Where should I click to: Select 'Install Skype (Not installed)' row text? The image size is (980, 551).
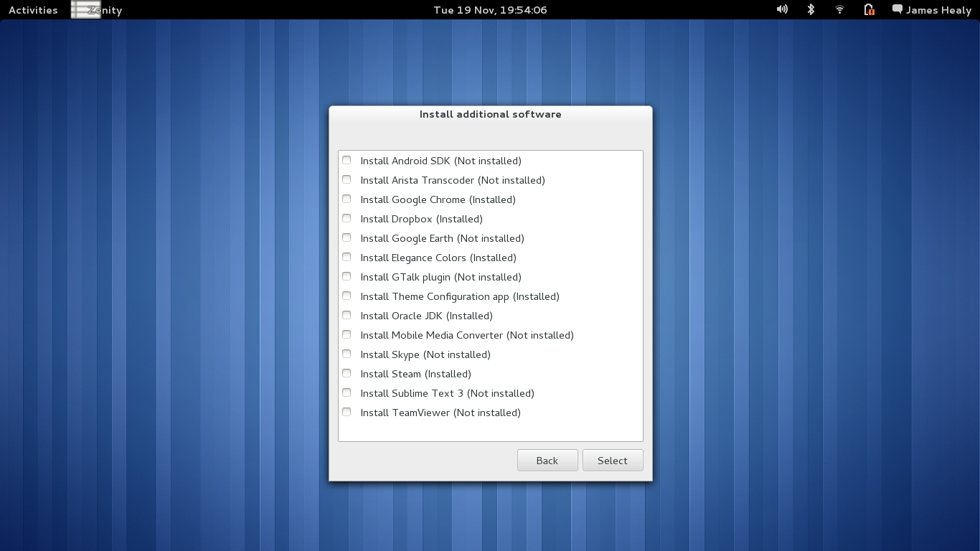(x=425, y=354)
